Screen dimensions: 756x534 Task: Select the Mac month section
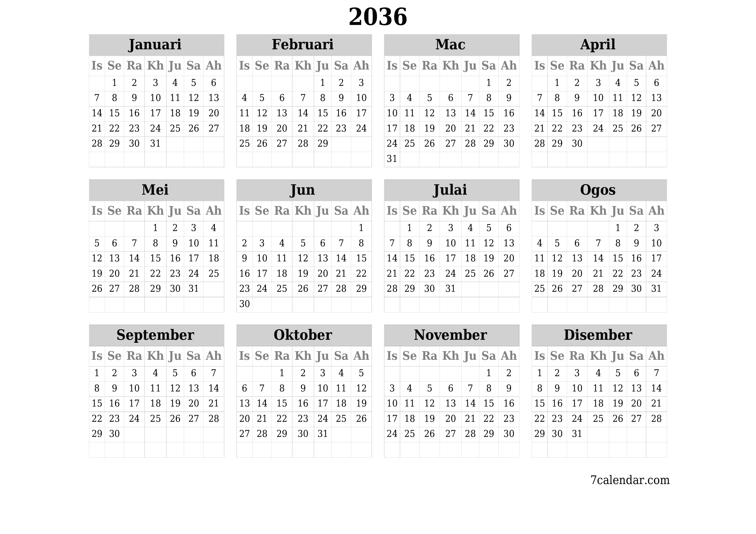(450, 104)
